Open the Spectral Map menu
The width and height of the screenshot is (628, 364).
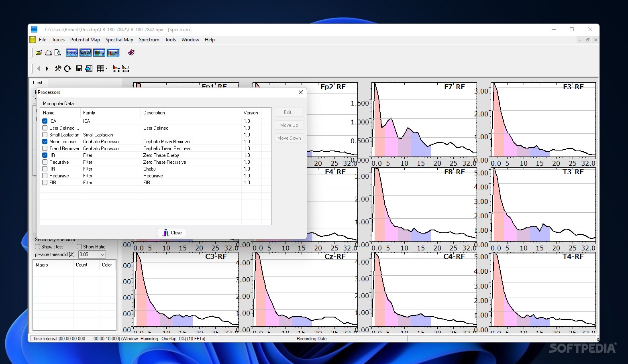coord(119,40)
